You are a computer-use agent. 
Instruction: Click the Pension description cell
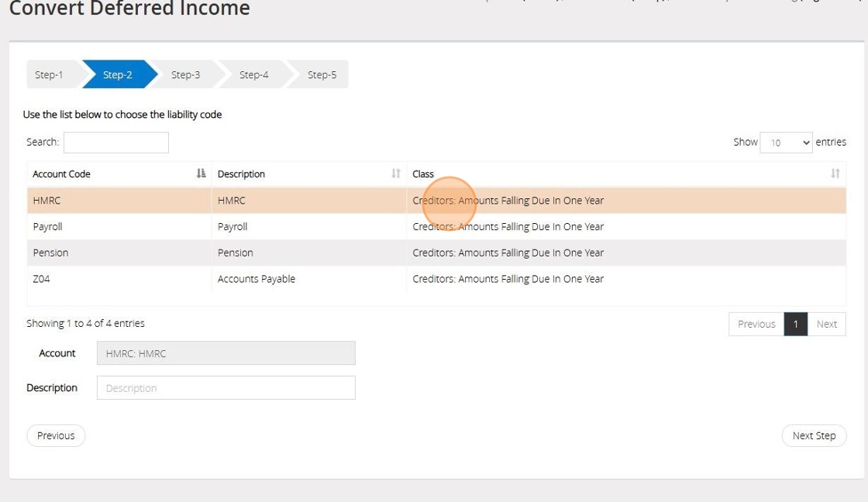point(309,253)
